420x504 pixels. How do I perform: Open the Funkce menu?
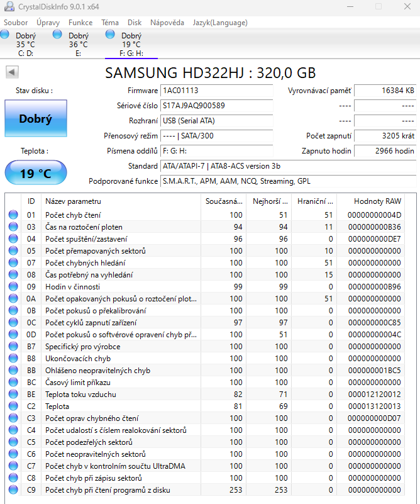coord(80,23)
